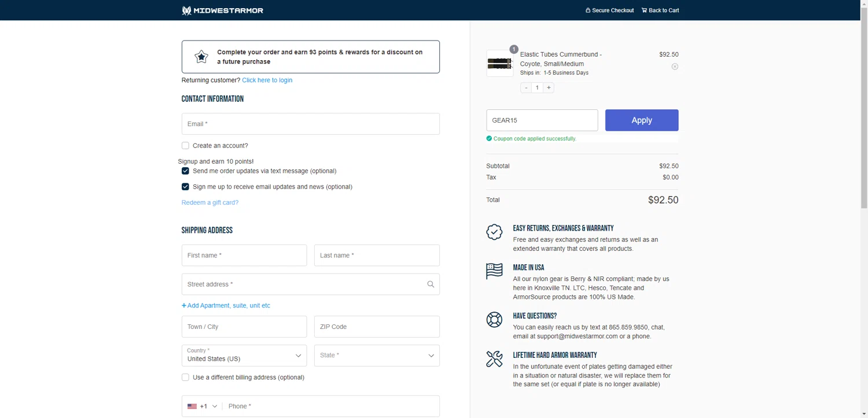This screenshot has width=868, height=418.
Task: Click the MidwestArmor logo
Action: (x=222, y=10)
